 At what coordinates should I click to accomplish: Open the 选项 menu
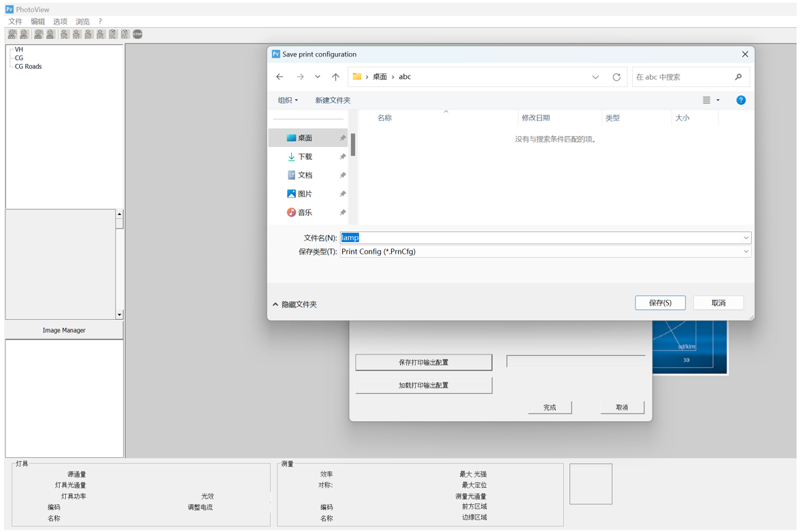click(x=60, y=22)
